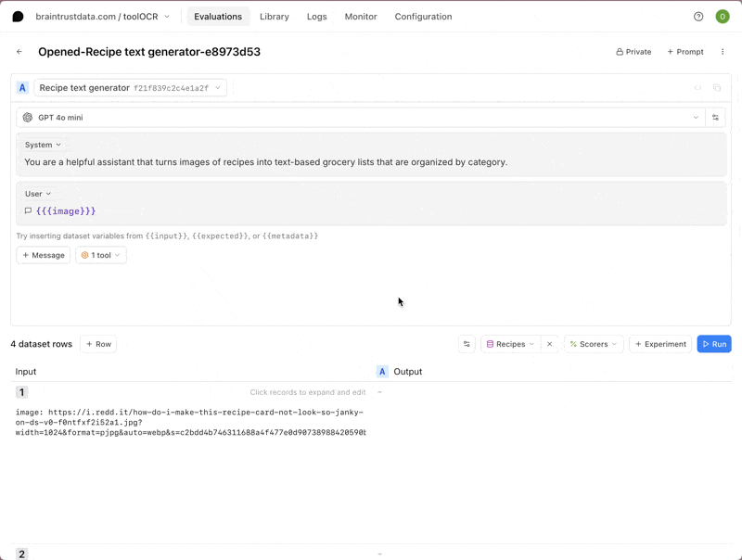Viewport: 742px width, 560px height.
Task: Go back using the left arrow
Action: click(19, 52)
